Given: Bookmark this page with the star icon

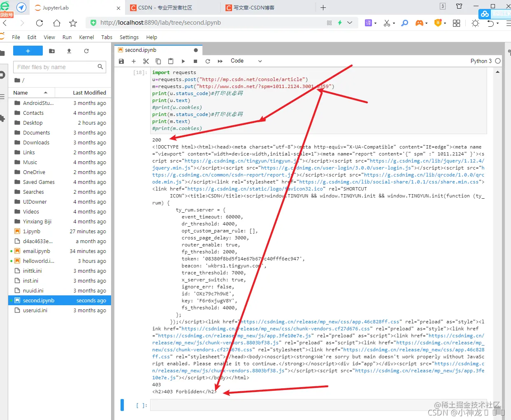Looking at the screenshot, I should tap(73, 23).
